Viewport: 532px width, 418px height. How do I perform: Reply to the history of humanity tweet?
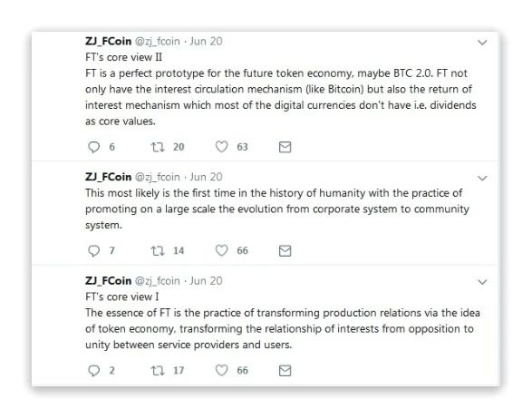tap(93, 250)
